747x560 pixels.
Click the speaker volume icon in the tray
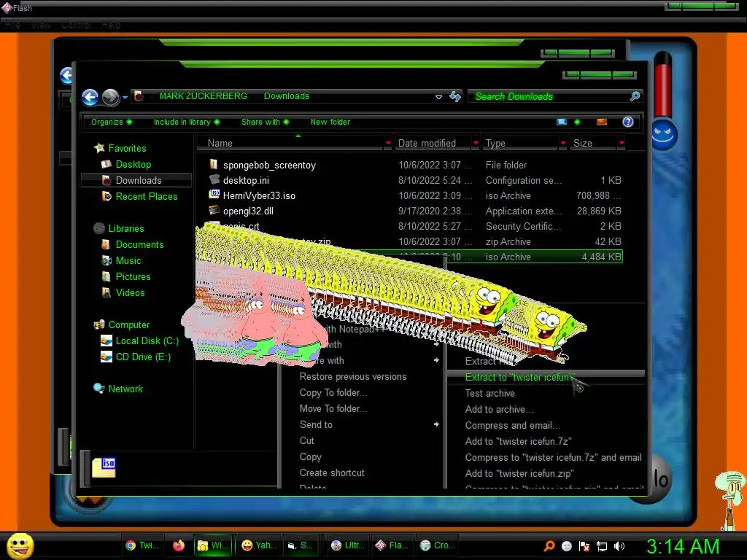pos(619,546)
